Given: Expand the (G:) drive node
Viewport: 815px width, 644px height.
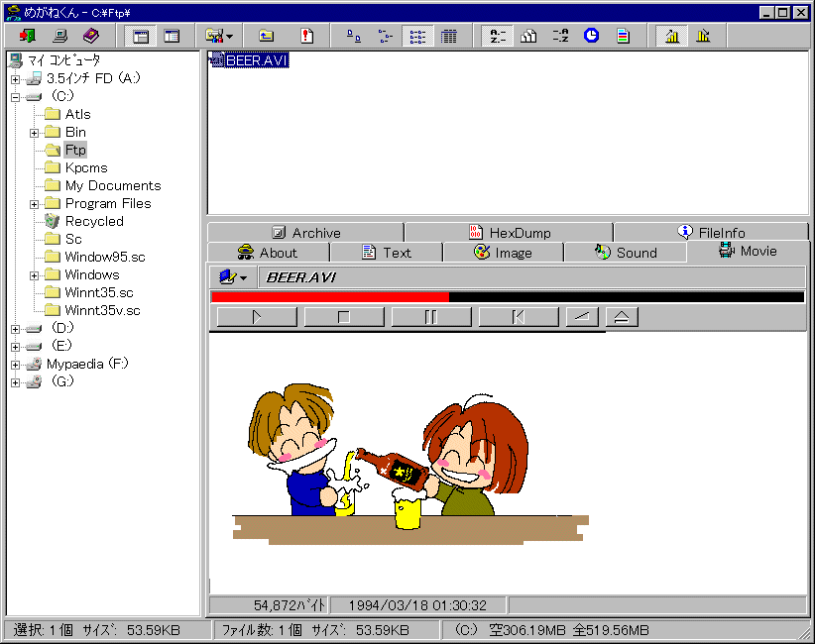Looking at the screenshot, I should [15, 382].
